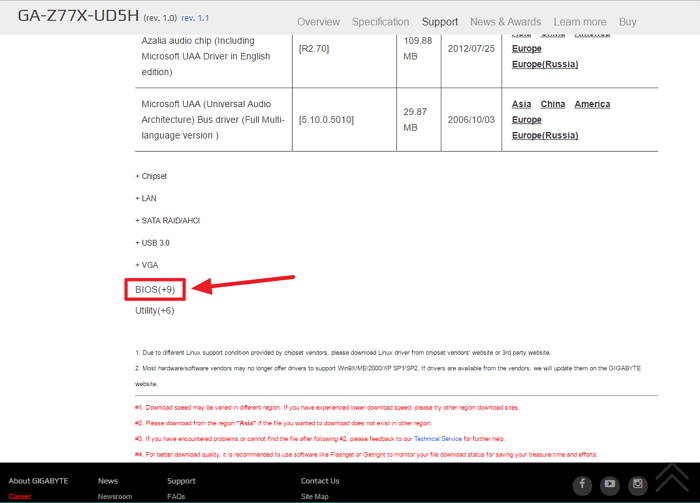Download Azalia audio driver from Europe
700x503 pixels.
tap(527, 48)
